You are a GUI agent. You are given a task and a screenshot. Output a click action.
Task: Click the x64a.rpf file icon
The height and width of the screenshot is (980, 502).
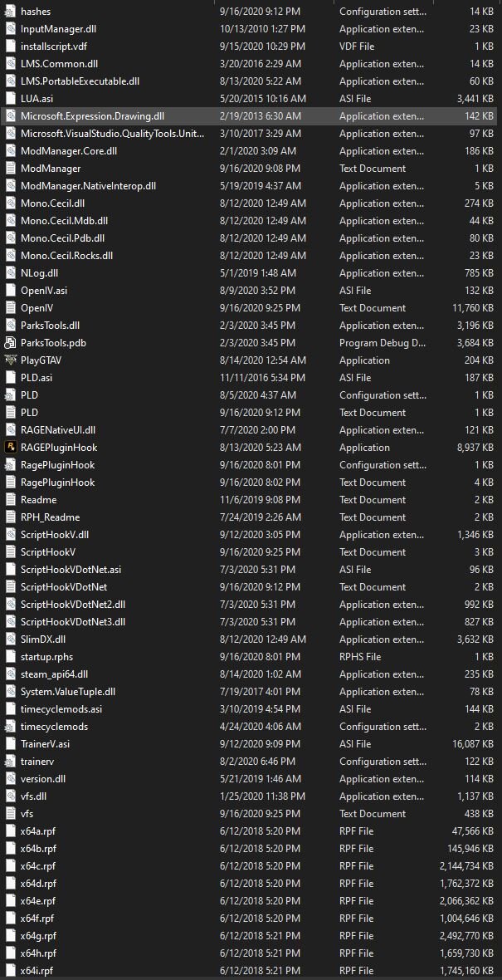tap(10, 831)
